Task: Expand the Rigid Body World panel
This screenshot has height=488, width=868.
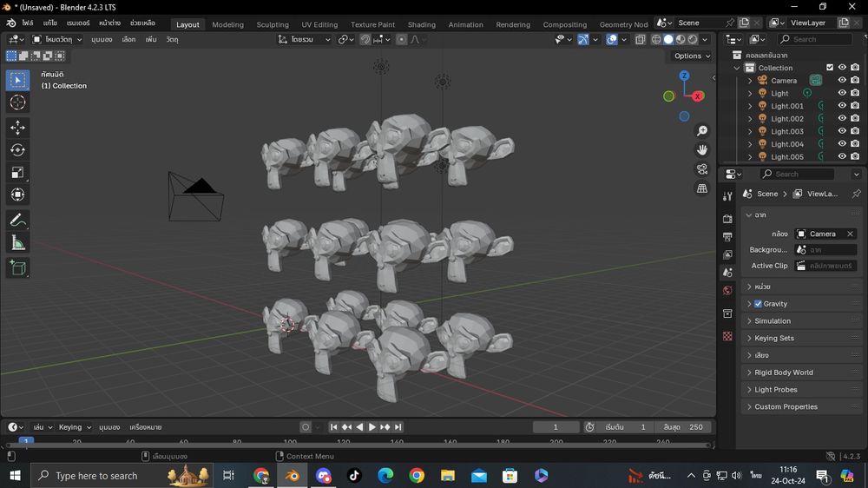Action: point(783,373)
